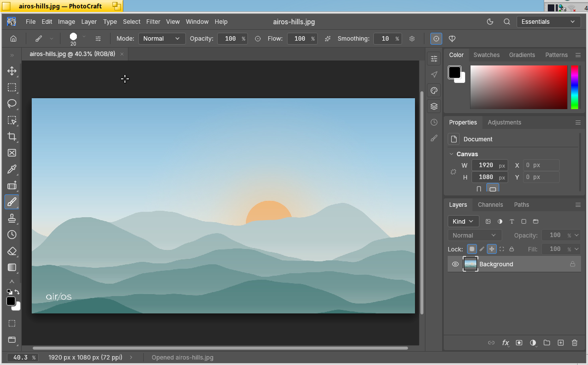Toggle lock image pixels brush icon
This screenshot has height=365, width=588.
482,249
